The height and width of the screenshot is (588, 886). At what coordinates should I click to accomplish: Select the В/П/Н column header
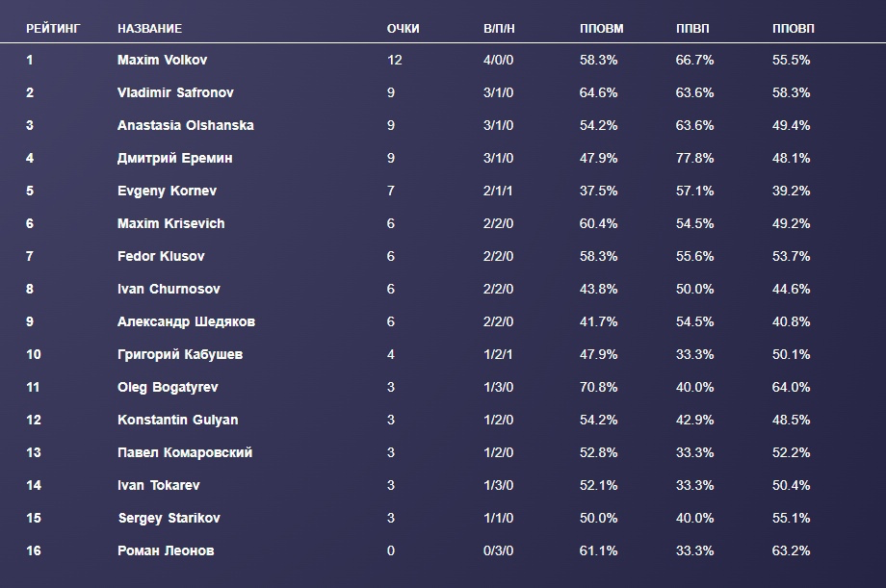click(x=499, y=29)
